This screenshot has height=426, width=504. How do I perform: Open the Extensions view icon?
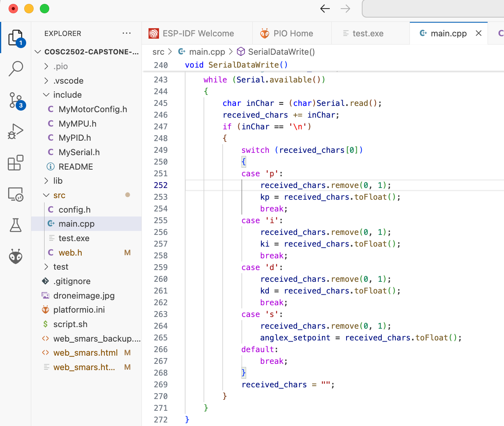coord(16,163)
